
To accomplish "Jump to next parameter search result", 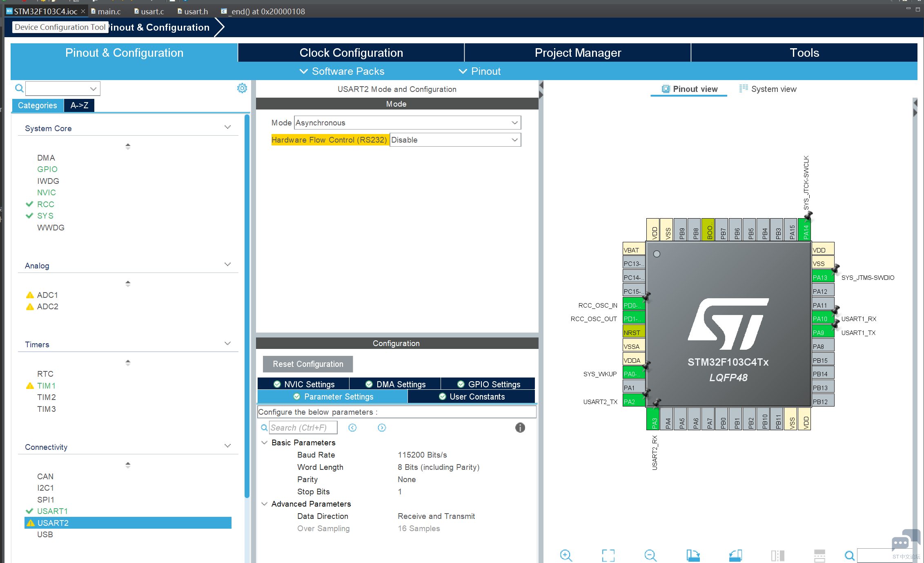I will [x=382, y=428].
